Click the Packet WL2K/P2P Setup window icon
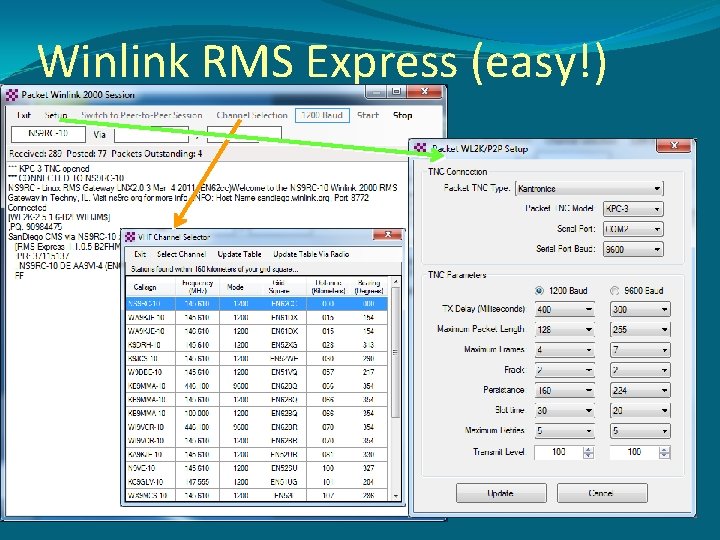The width and height of the screenshot is (720, 540). [x=420, y=148]
